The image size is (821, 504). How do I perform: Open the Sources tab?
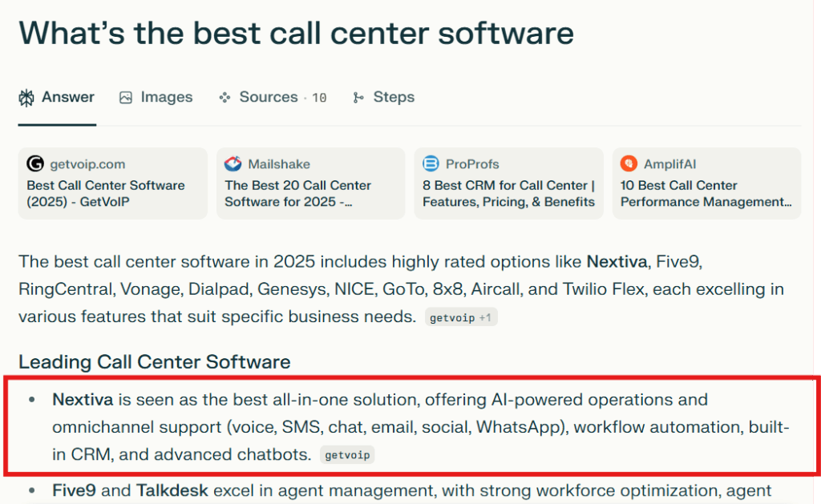coord(273,97)
